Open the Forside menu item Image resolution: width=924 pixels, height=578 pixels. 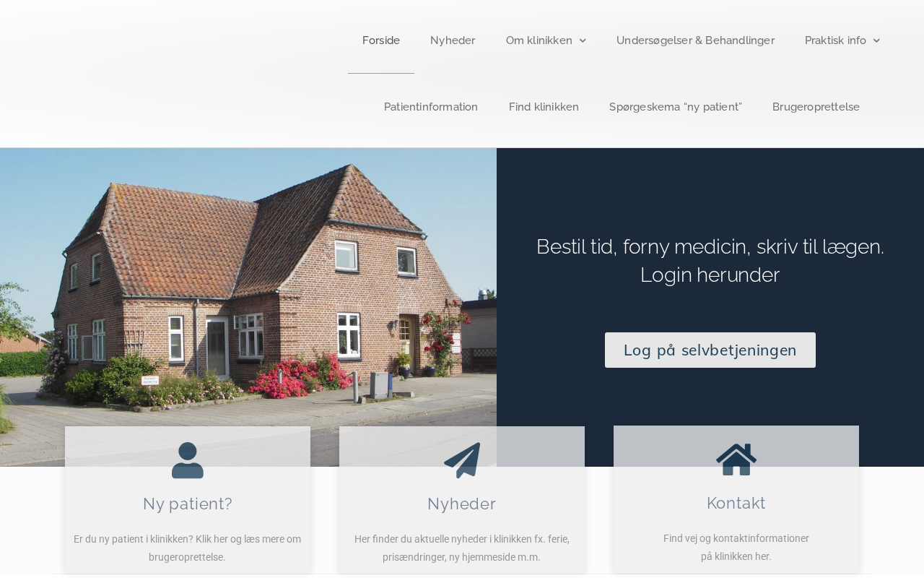tap(381, 40)
